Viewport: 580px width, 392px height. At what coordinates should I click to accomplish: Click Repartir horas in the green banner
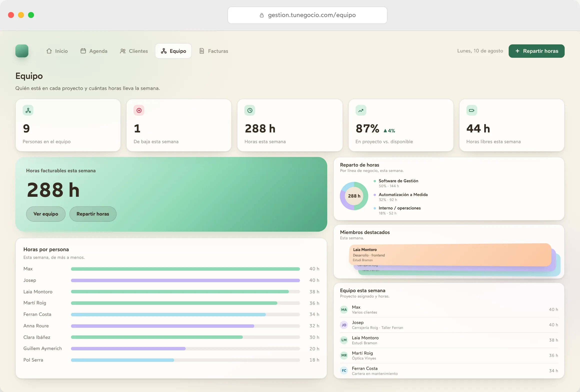click(93, 214)
